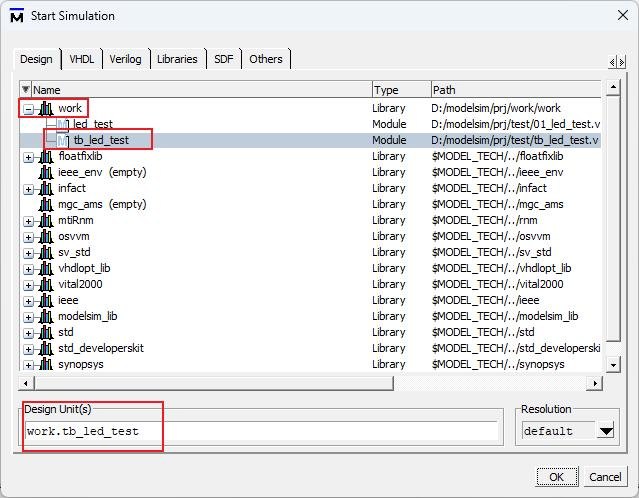The height and width of the screenshot is (498, 639).
Task: Click the Name column header
Action: coord(201,90)
